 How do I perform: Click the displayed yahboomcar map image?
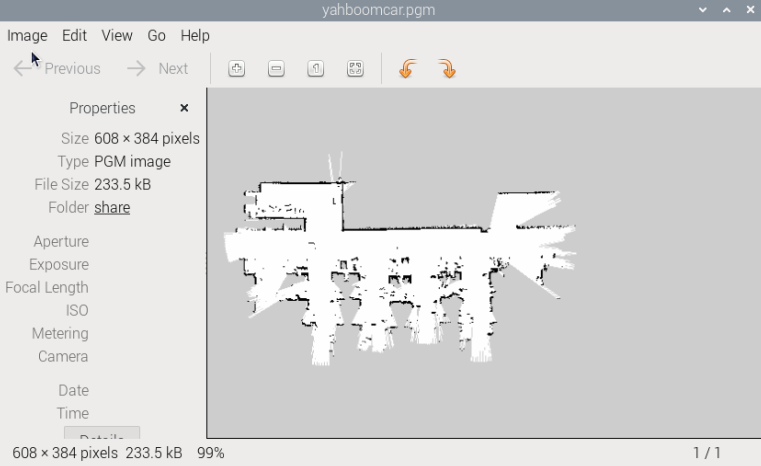pyautogui.click(x=400, y=260)
